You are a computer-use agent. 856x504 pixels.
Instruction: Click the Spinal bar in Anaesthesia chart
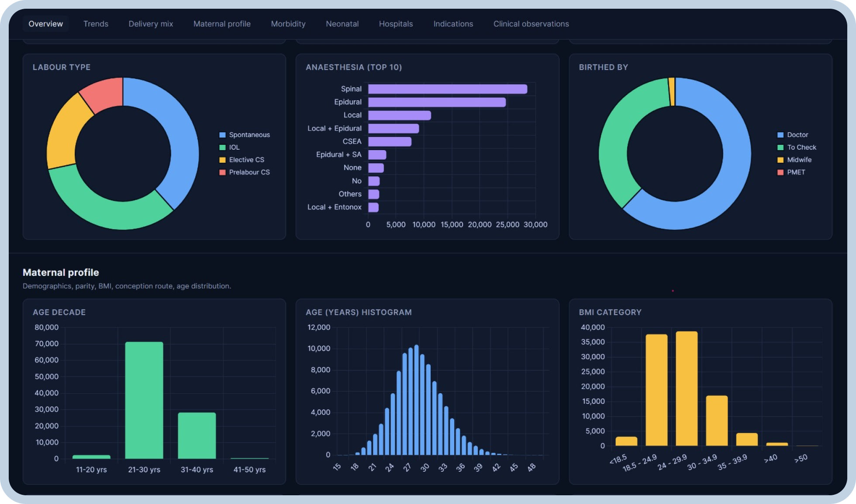[x=448, y=89]
